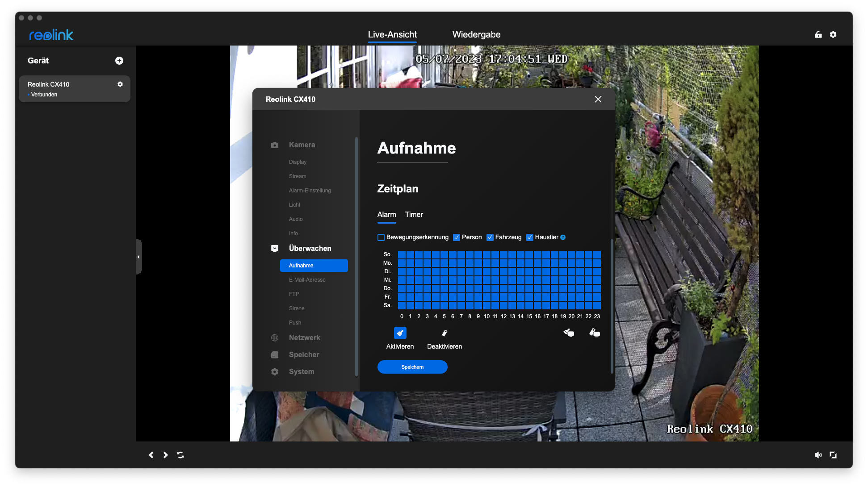Mute the speaker volume icon
868x487 pixels.
click(818, 455)
